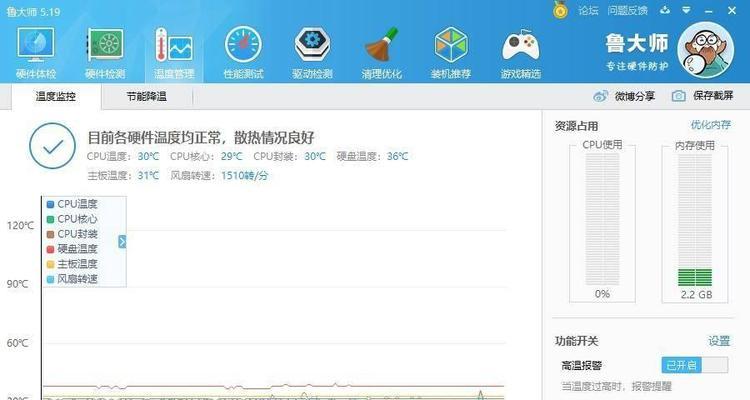Open 论坛 forum link
This screenshot has width=750, height=400.
(588, 10)
